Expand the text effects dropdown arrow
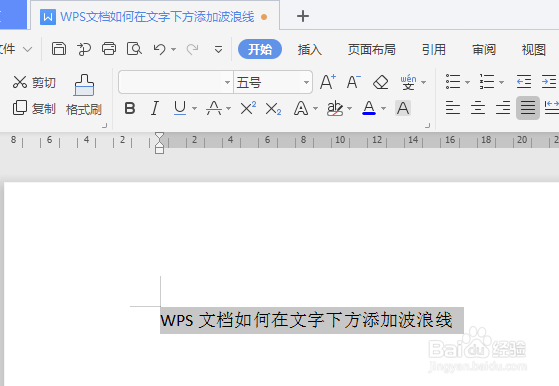This screenshot has height=386, width=559. (x=316, y=108)
